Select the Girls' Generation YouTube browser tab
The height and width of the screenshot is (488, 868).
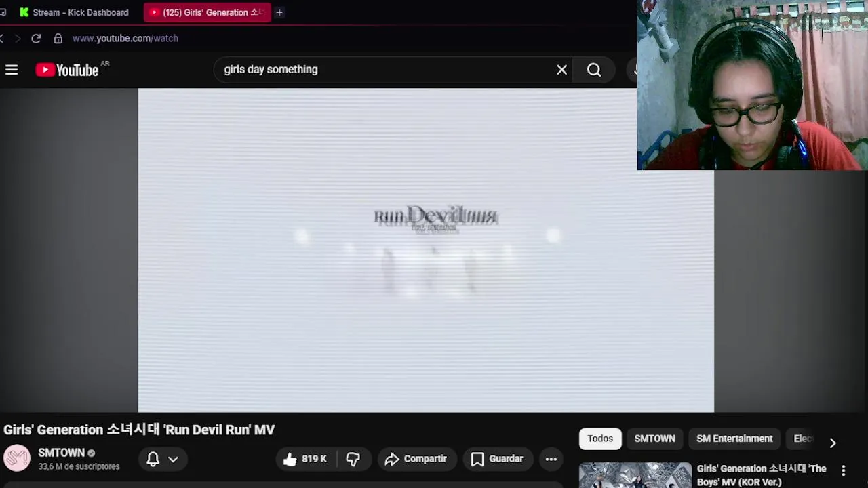(x=207, y=12)
